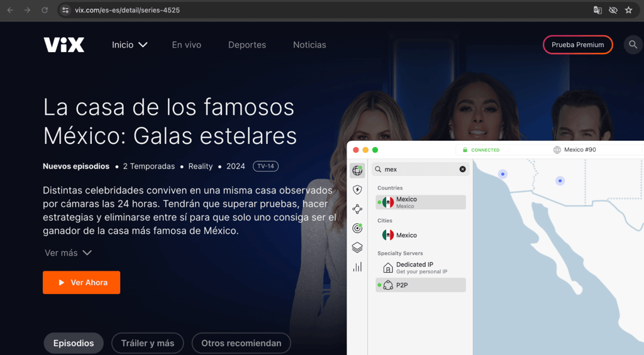
Task: Select the globe icon in VPN sidebar
Action: pos(357,170)
